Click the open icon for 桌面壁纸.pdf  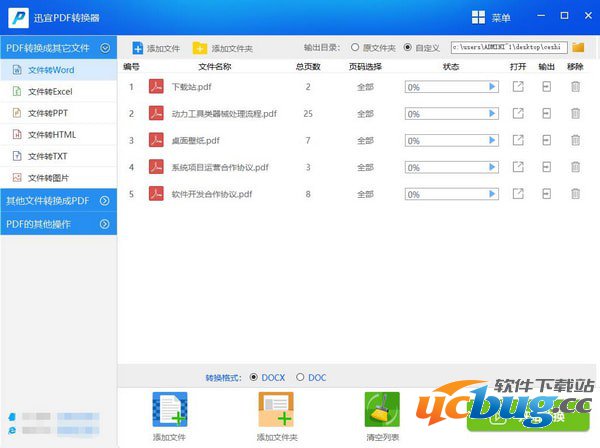pyautogui.click(x=517, y=140)
